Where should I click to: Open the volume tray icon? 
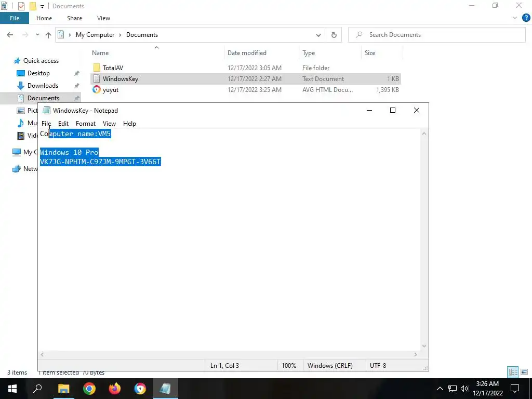464,389
